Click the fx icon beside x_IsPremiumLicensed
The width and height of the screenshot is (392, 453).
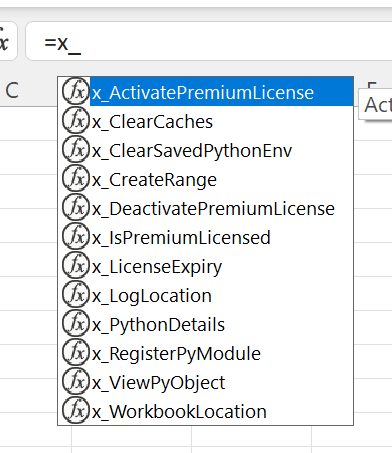[x=76, y=237]
